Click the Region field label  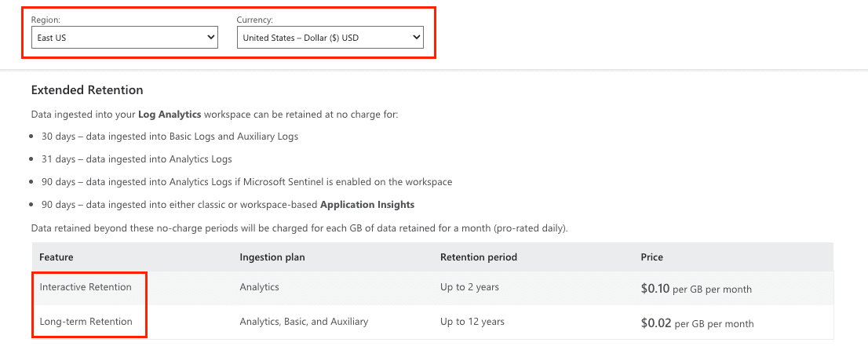pyautogui.click(x=44, y=19)
